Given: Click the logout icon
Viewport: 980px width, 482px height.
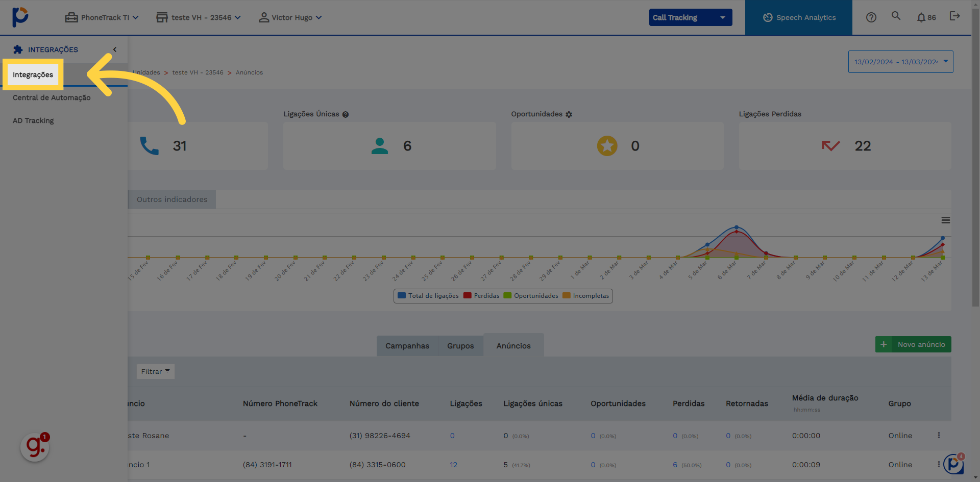Looking at the screenshot, I should pyautogui.click(x=954, y=16).
